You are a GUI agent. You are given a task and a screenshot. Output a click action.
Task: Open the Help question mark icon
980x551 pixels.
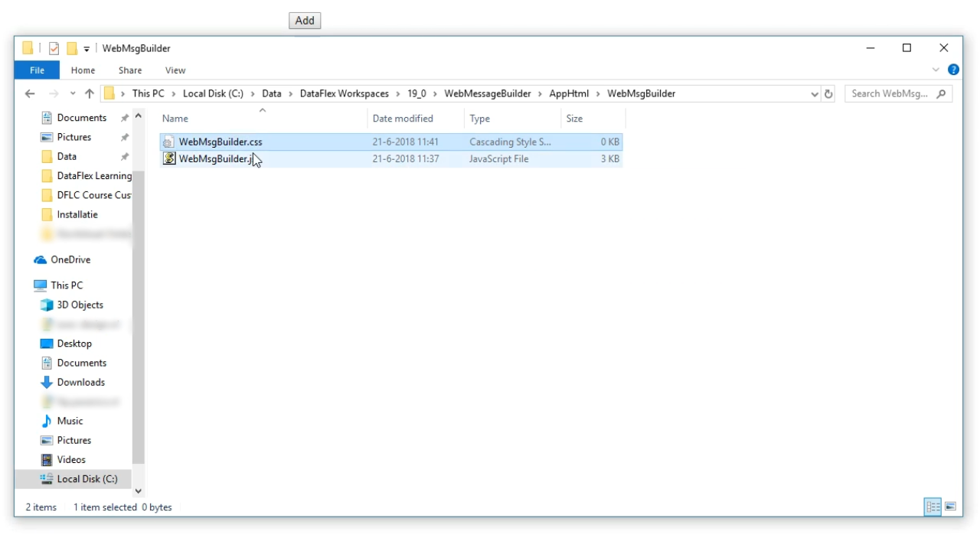(953, 70)
